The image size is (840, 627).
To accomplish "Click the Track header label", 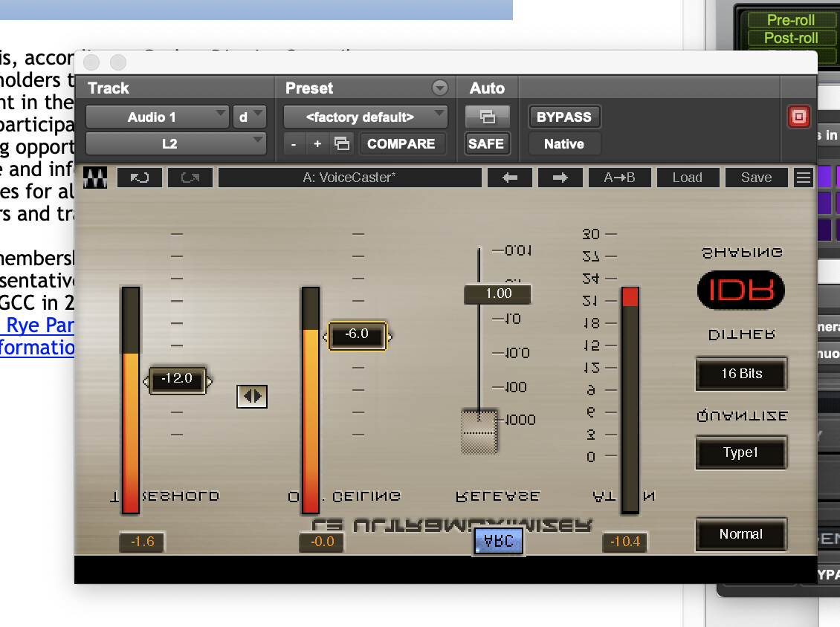I will [109, 88].
